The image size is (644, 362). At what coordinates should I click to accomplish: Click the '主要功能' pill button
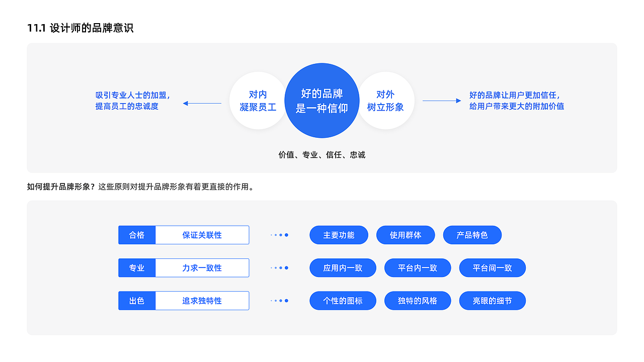(x=339, y=235)
